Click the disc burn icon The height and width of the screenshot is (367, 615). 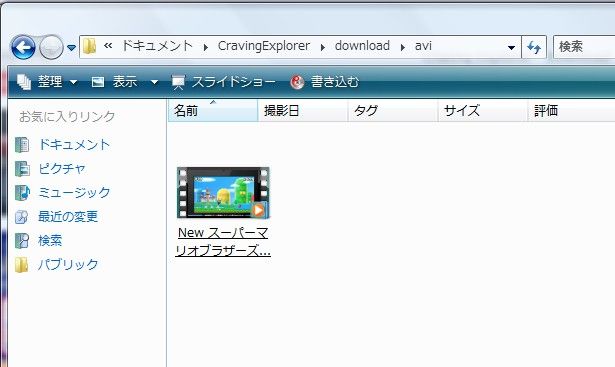coord(297,82)
